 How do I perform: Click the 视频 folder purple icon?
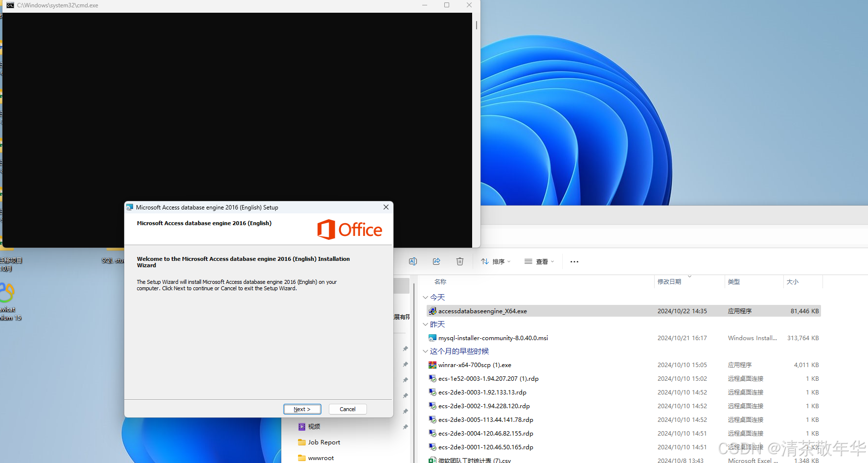[x=302, y=427]
